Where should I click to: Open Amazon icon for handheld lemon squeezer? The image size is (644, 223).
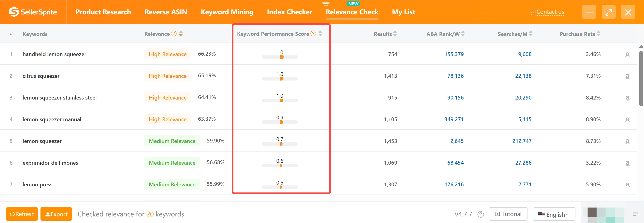[627, 54]
